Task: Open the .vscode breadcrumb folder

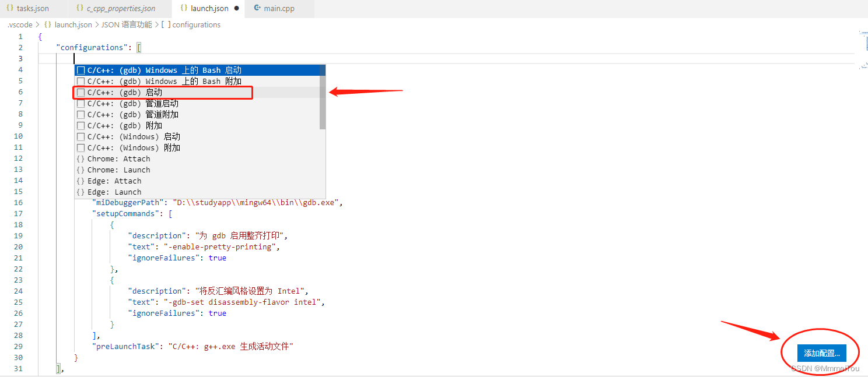Action: coord(20,25)
